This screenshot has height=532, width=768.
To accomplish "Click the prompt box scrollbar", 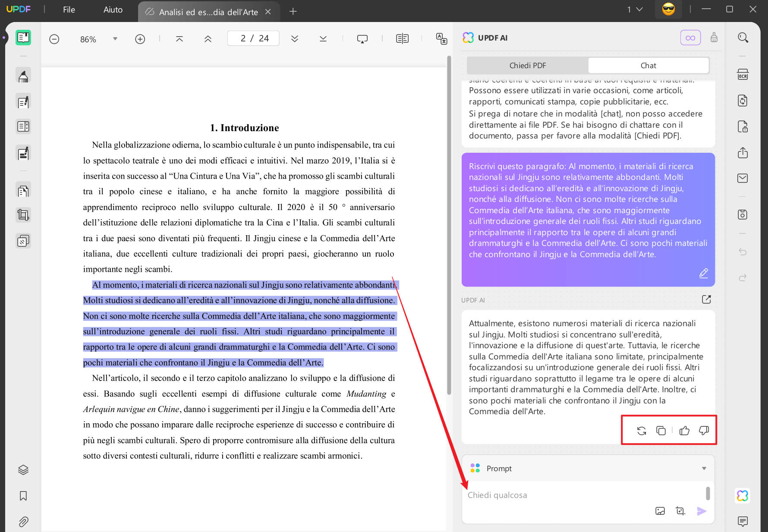I will (708, 493).
